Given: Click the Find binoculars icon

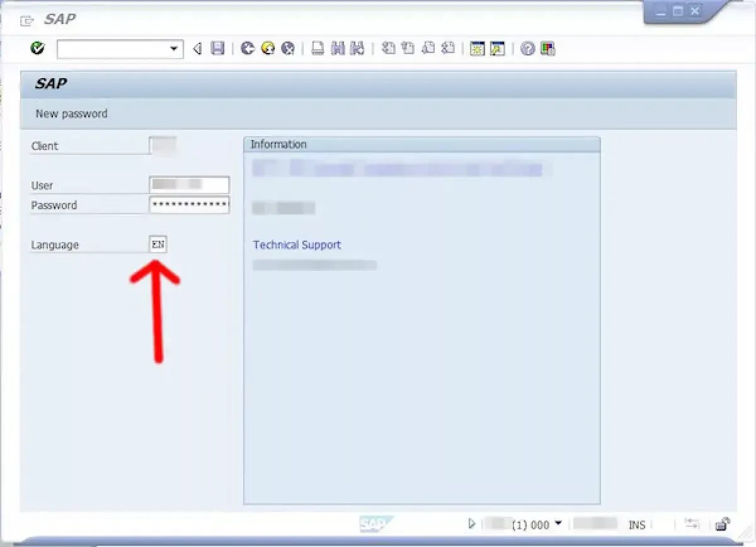Looking at the screenshot, I should pyautogui.click(x=338, y=49).
